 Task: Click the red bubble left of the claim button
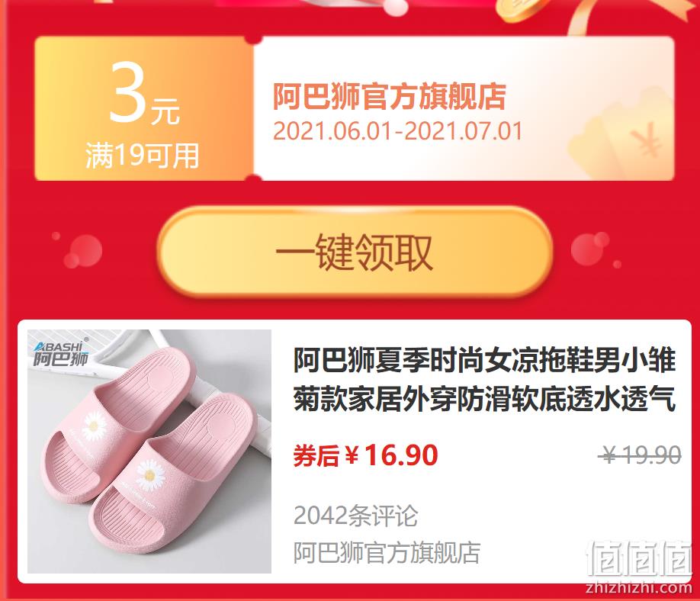(x=82, y=252)
